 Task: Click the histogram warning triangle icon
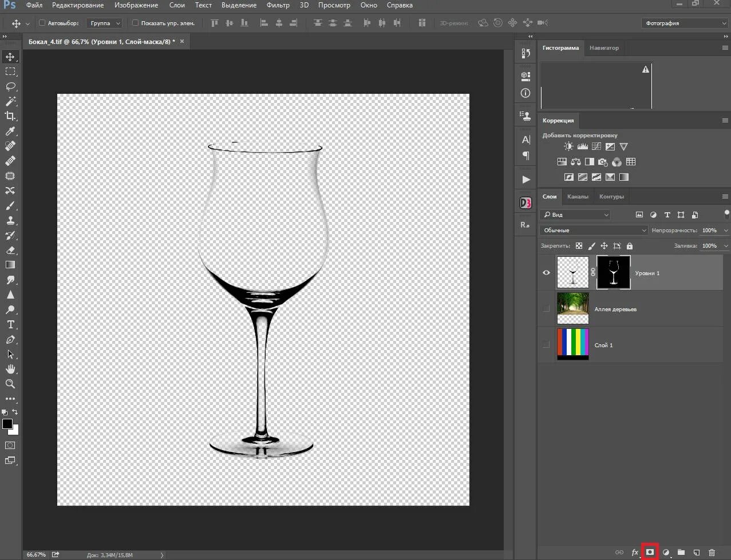(x=646, y=69)
